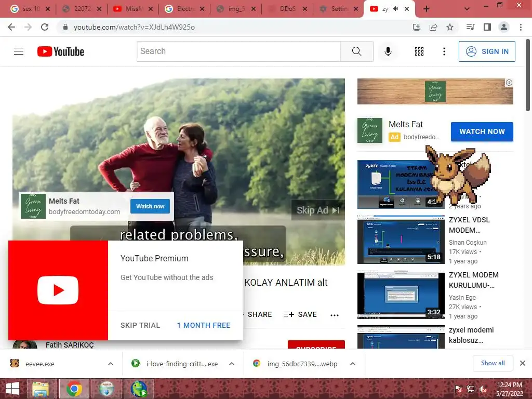Click SIGN IN button
532x399 pixels.
click(487, 51)
